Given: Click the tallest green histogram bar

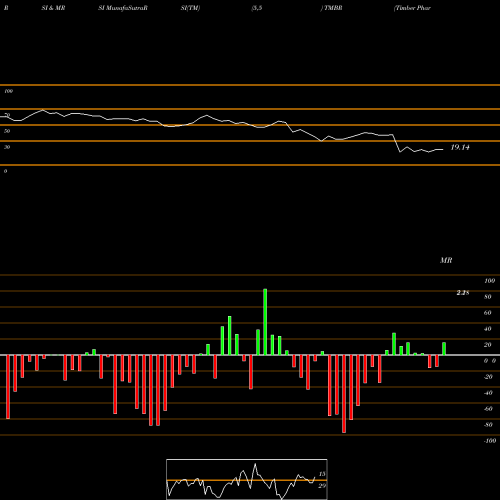Looking at the screenshot, I should click(265, 322).
